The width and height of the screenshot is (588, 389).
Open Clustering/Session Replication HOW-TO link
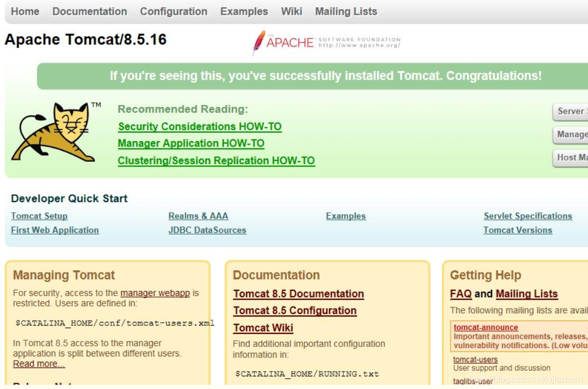point(217,161)
